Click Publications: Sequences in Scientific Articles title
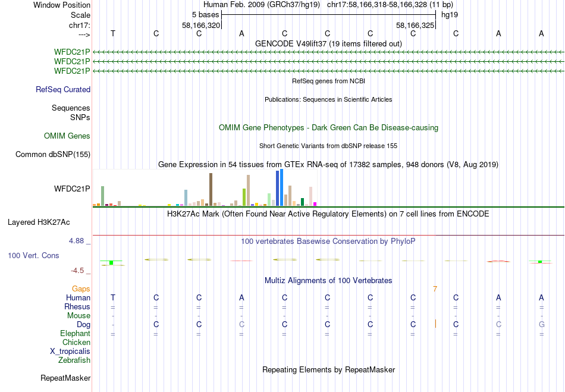 (x=328, y=99)
